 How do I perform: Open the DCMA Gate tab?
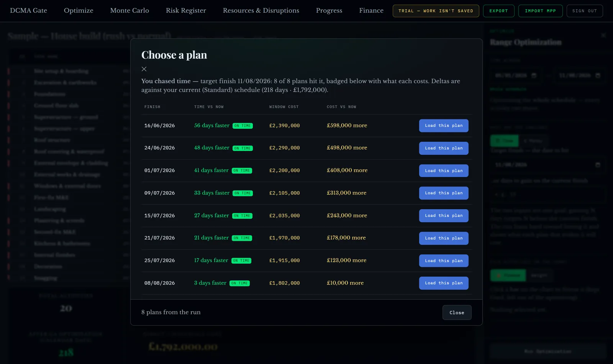28,11
